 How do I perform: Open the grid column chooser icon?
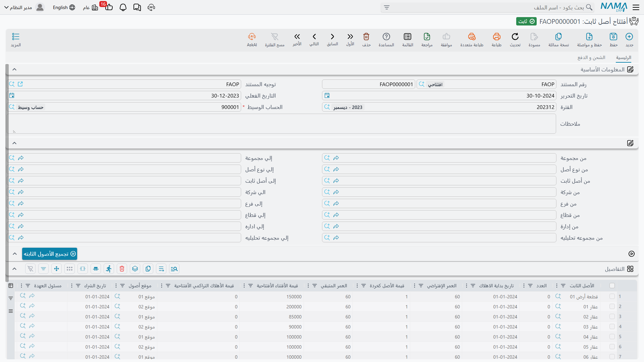(x=11, y=286)
